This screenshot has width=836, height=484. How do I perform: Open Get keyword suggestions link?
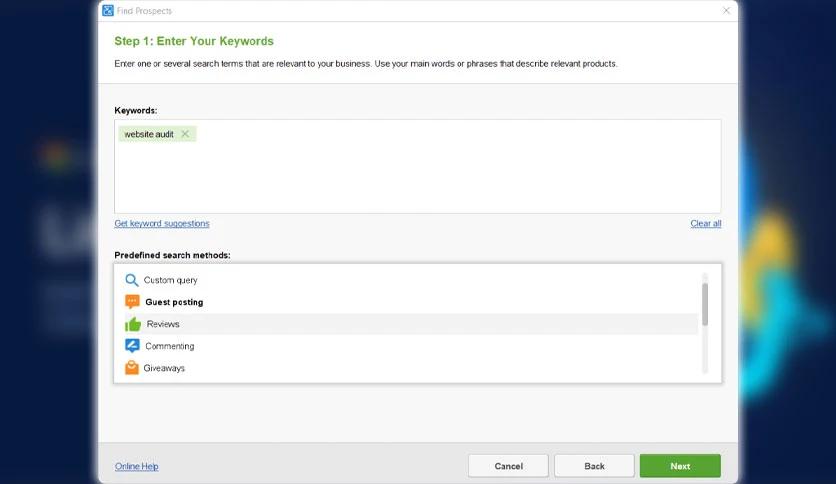(162, 223)
